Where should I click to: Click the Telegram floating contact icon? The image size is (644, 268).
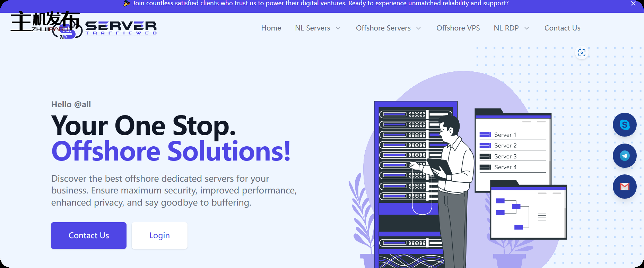tap(625, 156)
